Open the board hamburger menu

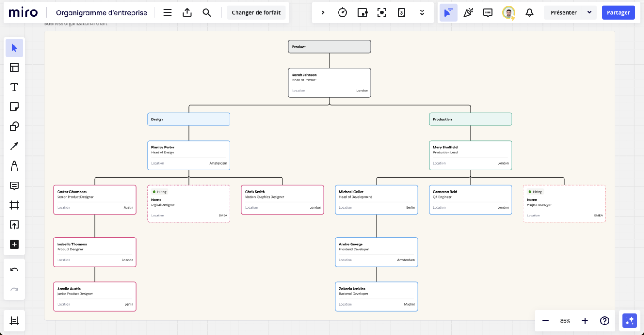167,12
